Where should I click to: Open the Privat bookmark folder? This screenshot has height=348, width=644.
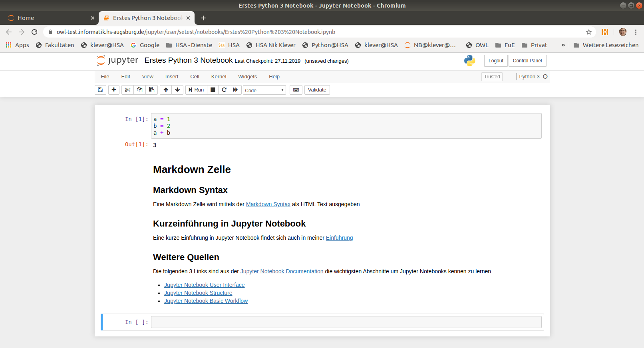coord(535,45)
